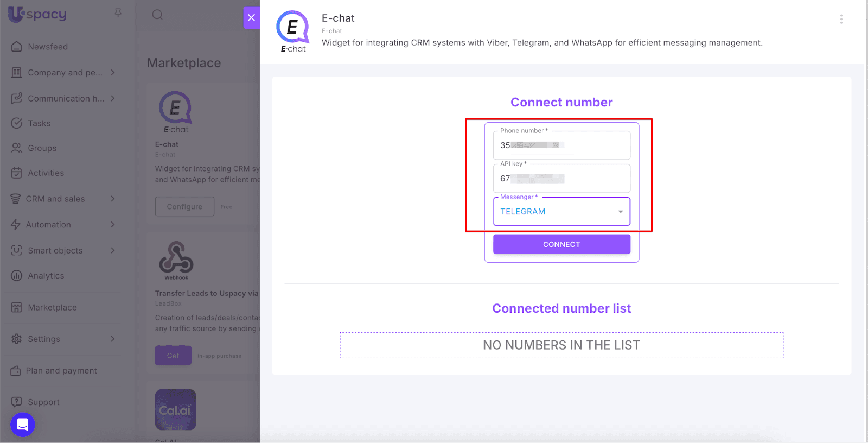Click the Configure button for E-chat
Screen dimensions: 868x443
[184, 207]
